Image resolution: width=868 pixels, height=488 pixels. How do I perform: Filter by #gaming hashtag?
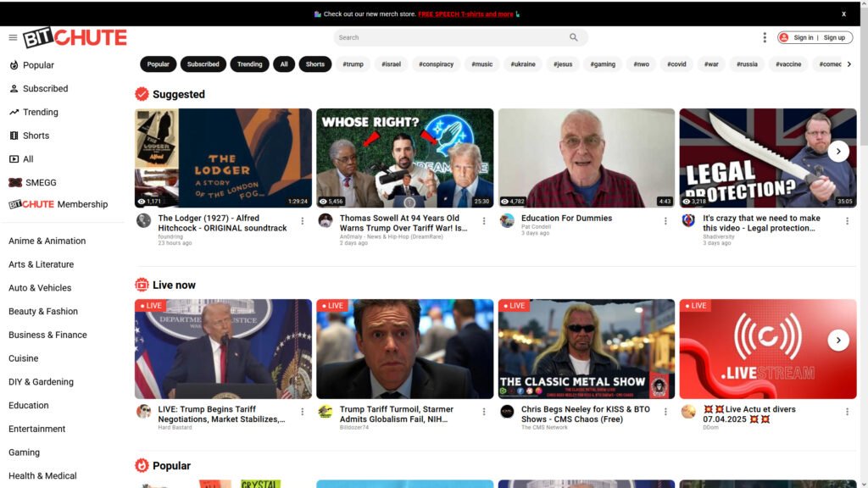[603, 64]
